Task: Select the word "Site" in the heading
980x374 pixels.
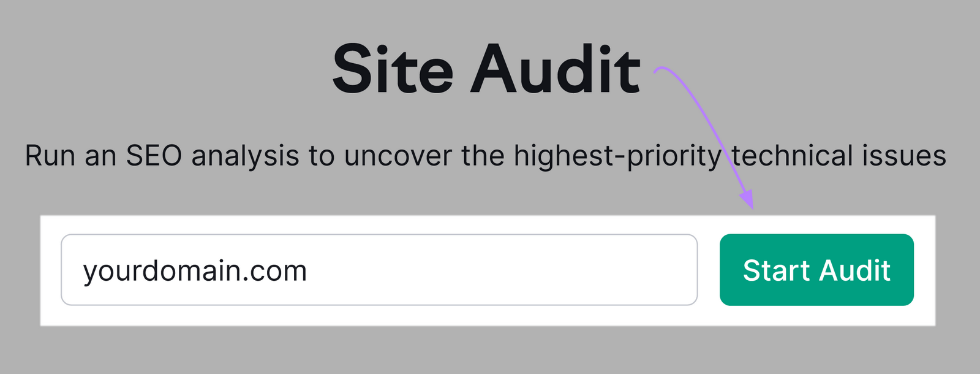Action: tap(393, 70)
